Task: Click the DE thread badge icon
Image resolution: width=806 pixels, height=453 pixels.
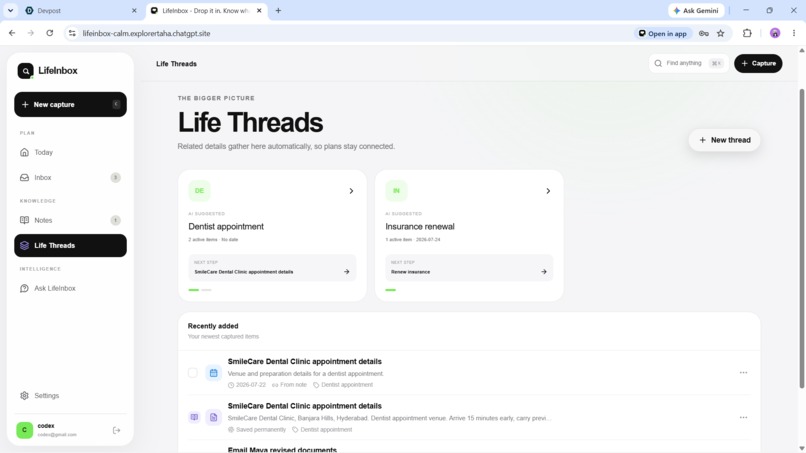Action: pos(199,191)
